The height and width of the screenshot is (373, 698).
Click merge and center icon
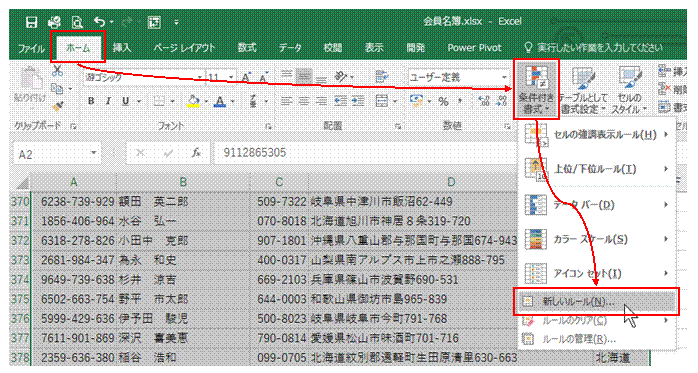pos(381,101)
